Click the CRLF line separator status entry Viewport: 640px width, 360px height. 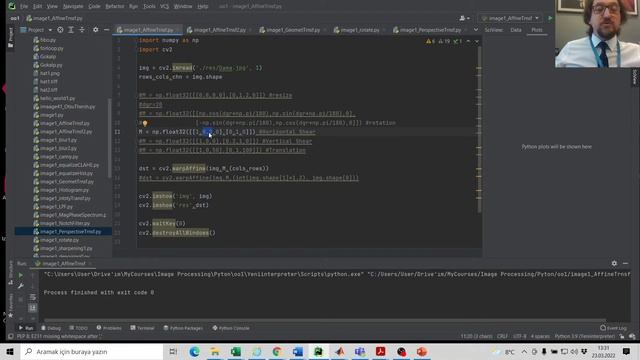point(502,336)
